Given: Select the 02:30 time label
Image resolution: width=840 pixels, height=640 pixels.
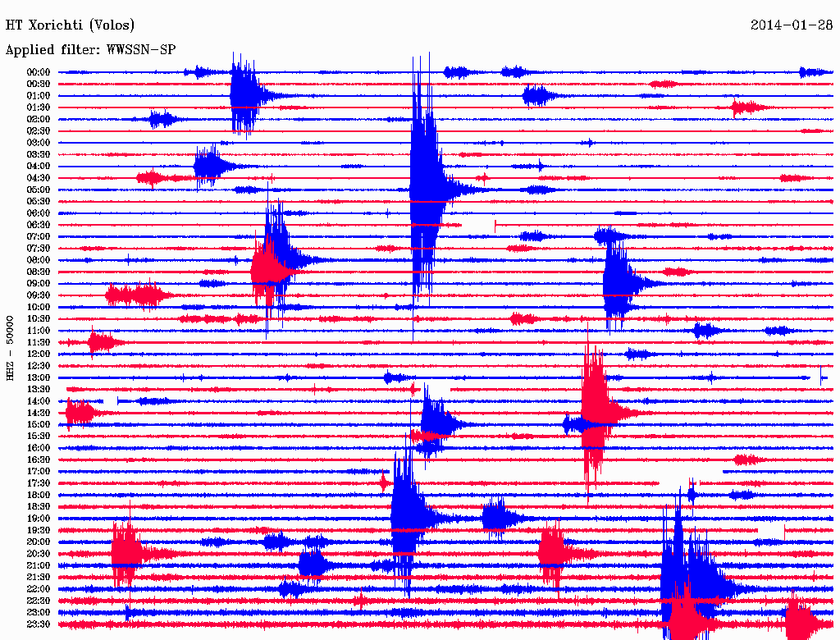Looking at the screenshot, I should click(x=39, y=130).
